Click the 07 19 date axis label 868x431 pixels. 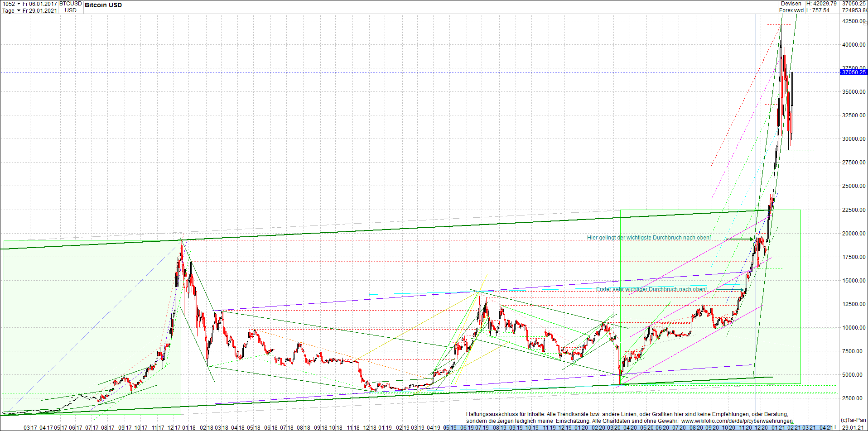click(x=482, y=427)
